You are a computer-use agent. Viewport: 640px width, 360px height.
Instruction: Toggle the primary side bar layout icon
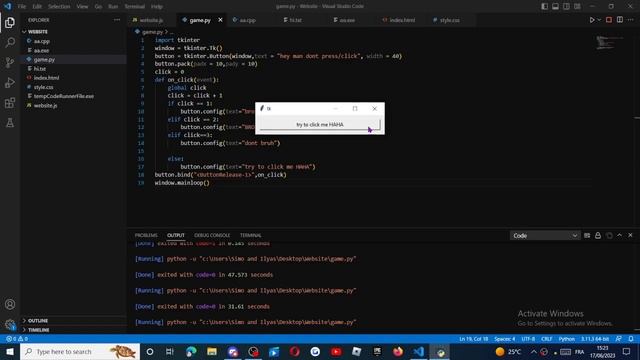click(x=544, y=6)
